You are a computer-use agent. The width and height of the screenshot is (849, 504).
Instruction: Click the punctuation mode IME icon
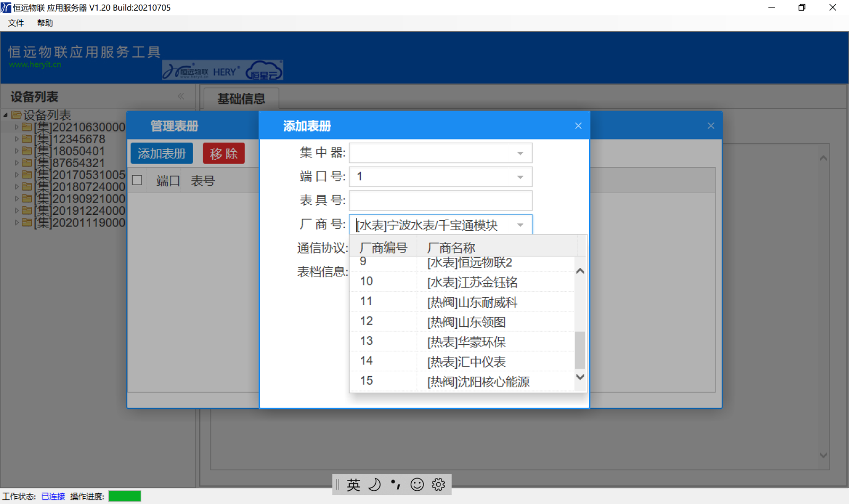(x=396, y=484)
